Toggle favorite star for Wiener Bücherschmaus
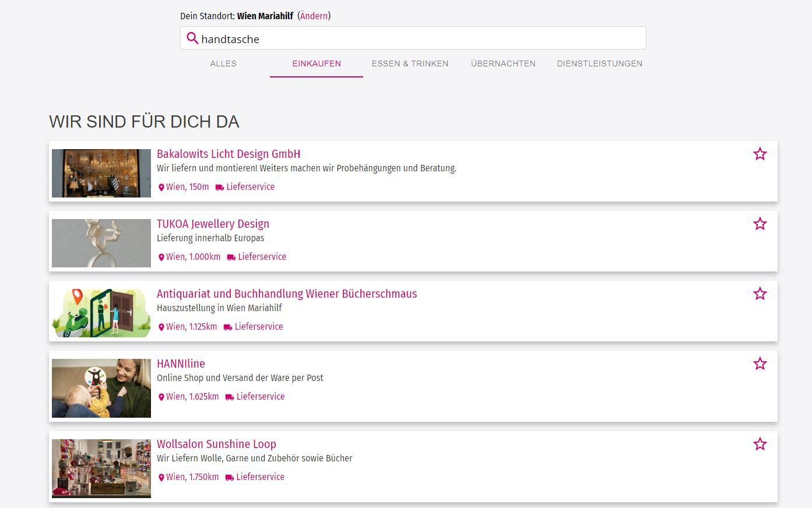 pos(760,294)
